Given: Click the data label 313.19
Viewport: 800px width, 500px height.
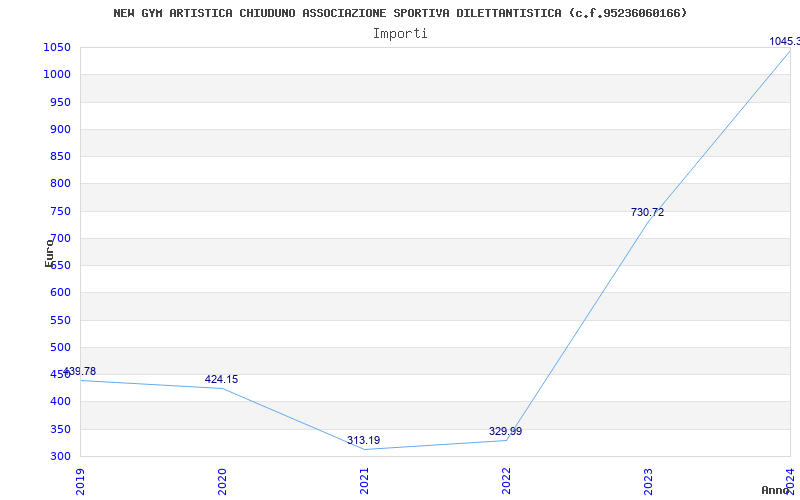Looking at the screenshot, I should pyautogui.click(x=363, y=440).
